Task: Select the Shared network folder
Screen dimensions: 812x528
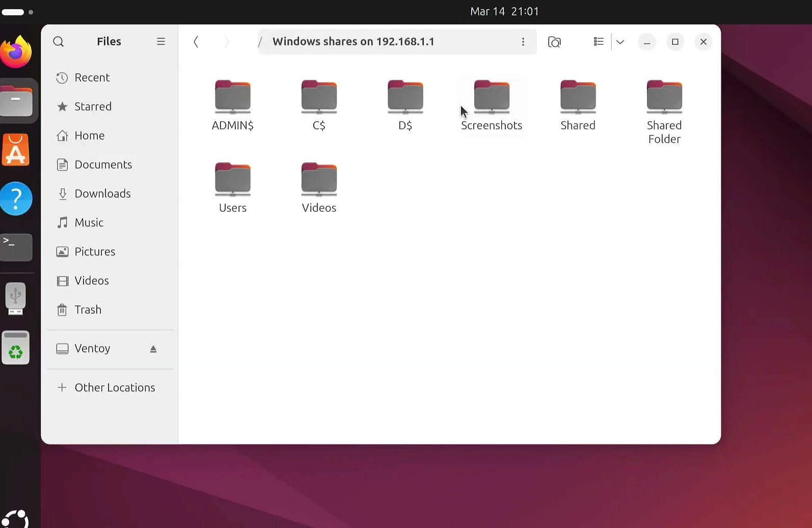Action: 578,105
